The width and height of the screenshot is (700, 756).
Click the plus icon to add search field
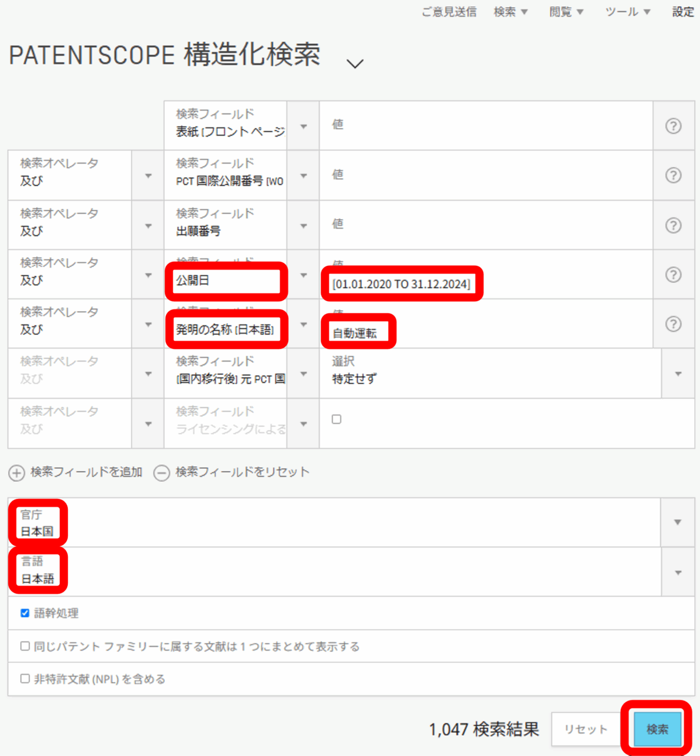[x=17, y=473]
